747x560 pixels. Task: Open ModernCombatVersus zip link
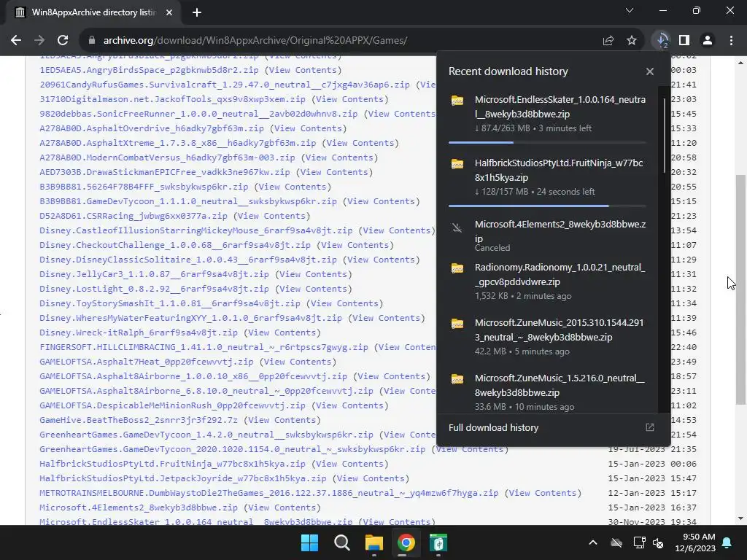167,157
